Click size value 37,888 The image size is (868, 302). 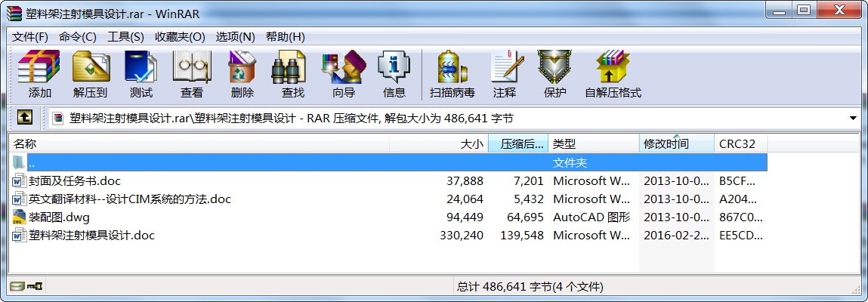(x=465, y=181)
